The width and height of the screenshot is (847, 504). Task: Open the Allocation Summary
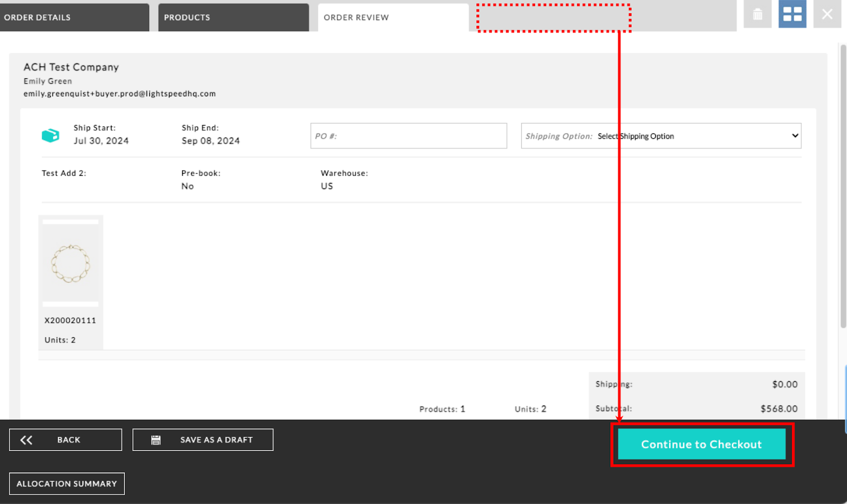[x=67, y=483]
